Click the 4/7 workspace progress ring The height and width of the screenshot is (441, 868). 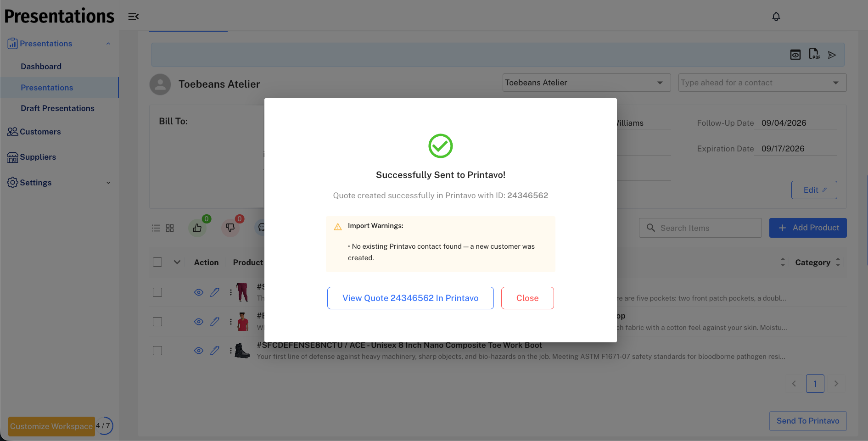[x=104, y=426]
